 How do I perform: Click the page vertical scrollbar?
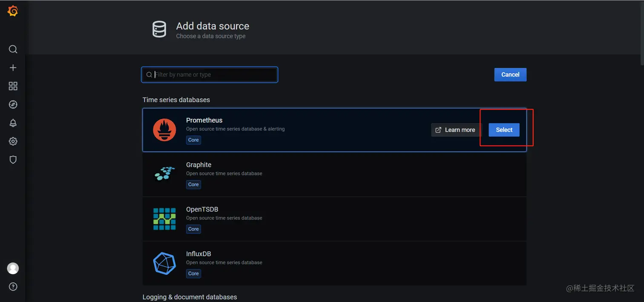642,34
